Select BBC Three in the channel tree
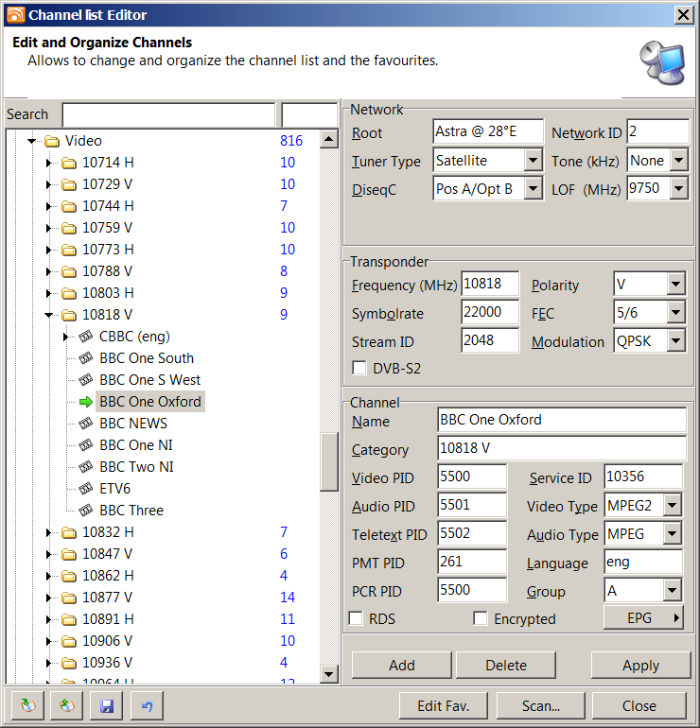This screenshot has height=728, width=700. pos(131,511)
